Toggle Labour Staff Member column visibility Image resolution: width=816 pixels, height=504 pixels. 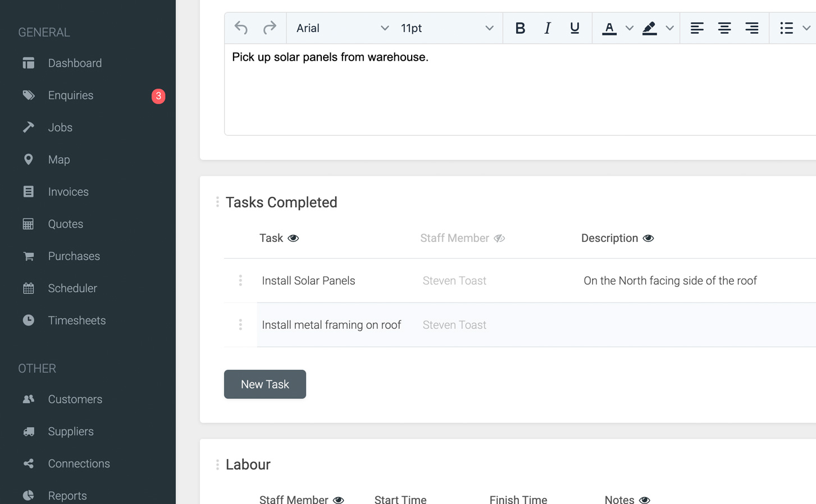click(x=338, y=500)
